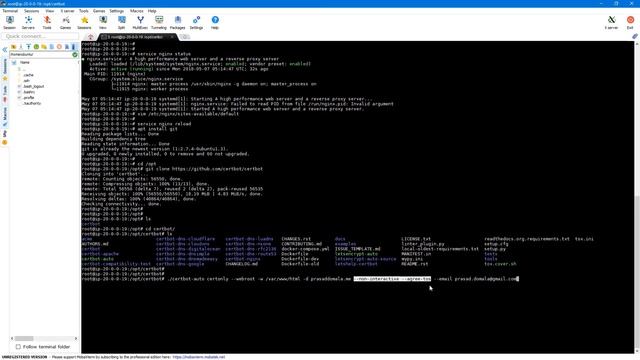Click the SFTP download icon
The height and width of the screenshot is (360, 640).
coord(21,47)
